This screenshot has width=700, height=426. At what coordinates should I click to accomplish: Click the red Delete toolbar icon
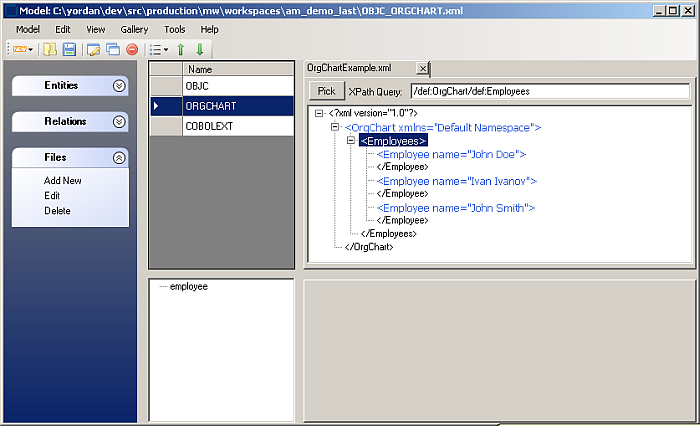click(131, 49)
